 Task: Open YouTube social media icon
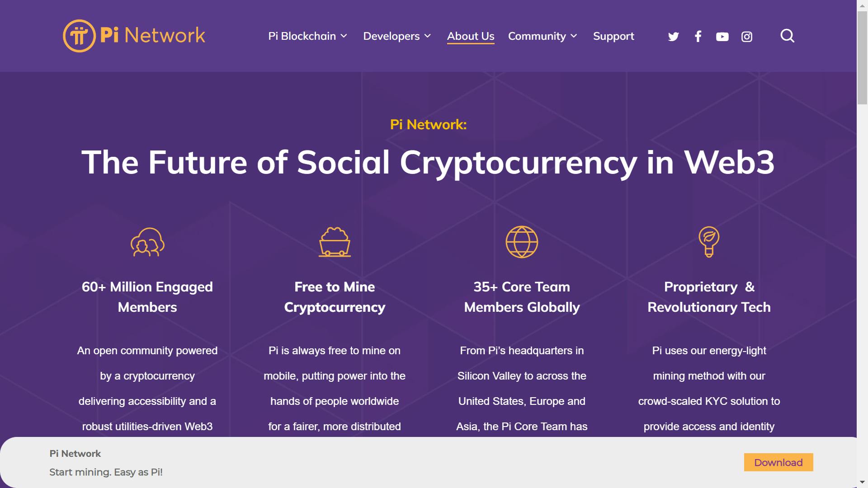click(722, 36)
